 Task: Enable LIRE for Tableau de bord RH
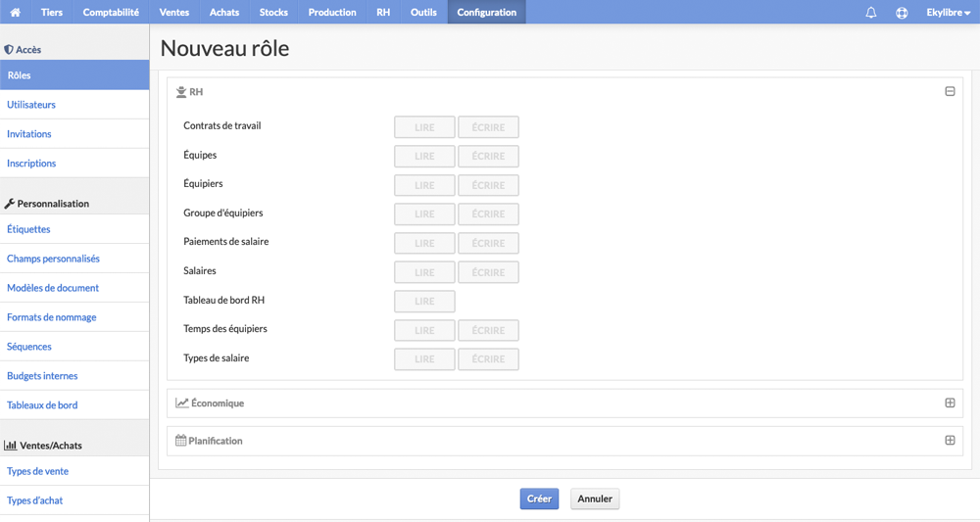tap(424, 301)
